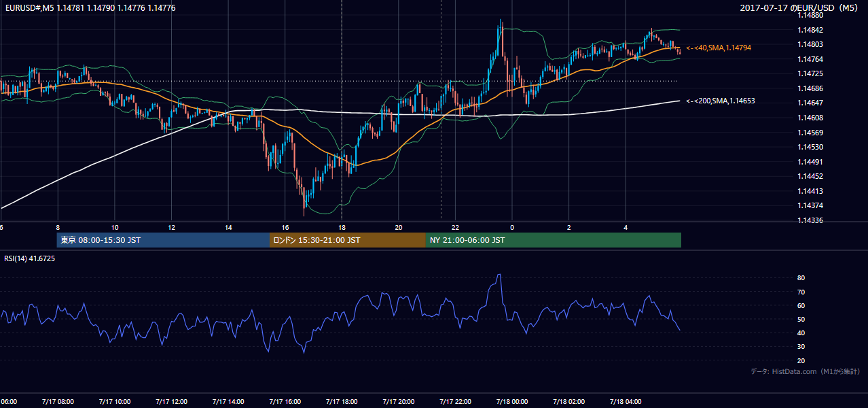The width and height of the screenshot is (868, 408).
Task: Click RSI scale value 80
Action: coord(801,278)
